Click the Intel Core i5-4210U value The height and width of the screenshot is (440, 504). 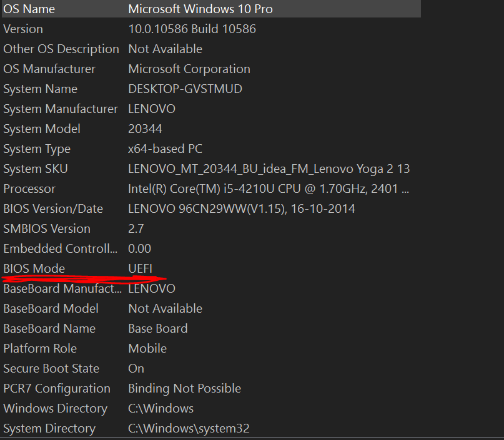[269, 189]
